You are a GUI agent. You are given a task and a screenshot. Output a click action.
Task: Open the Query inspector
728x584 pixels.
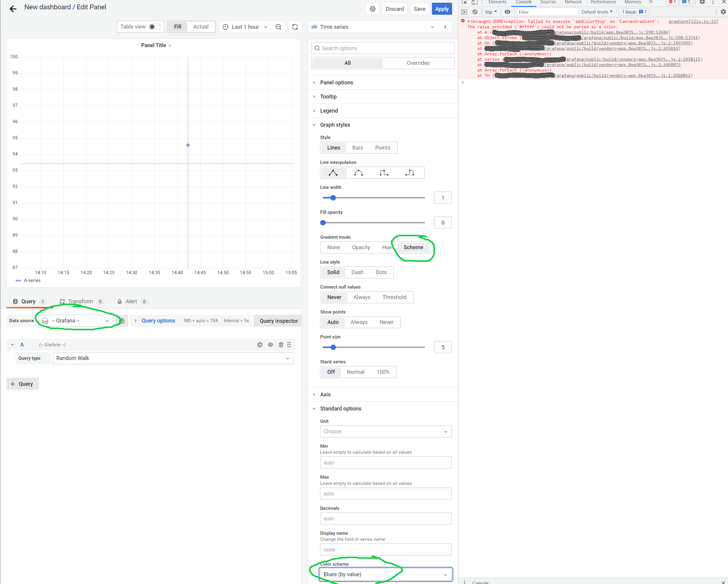(278, 320)
